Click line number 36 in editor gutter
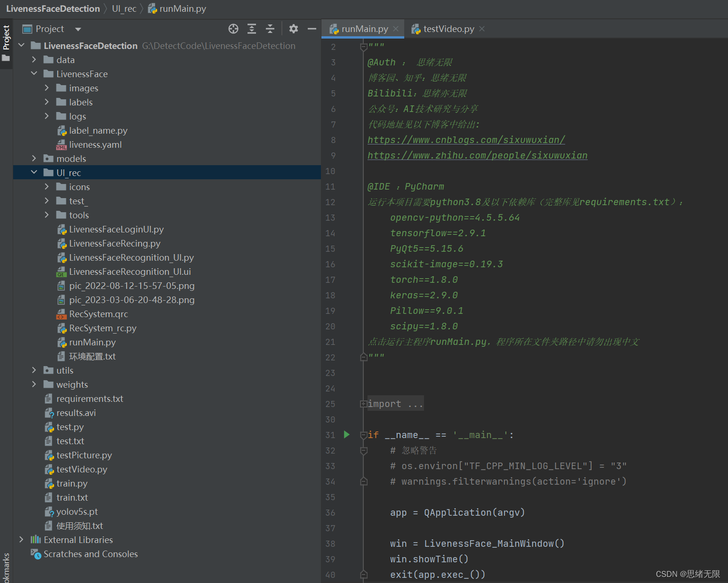 [330, 512]
